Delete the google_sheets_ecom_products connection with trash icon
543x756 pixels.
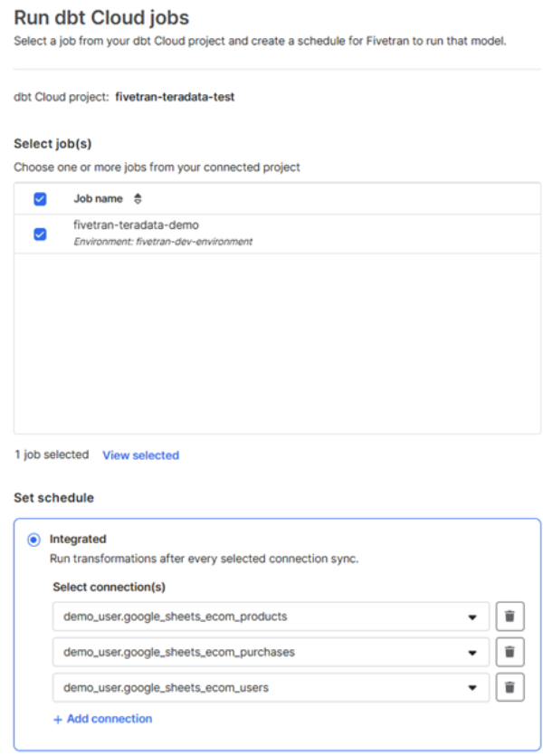510,617
